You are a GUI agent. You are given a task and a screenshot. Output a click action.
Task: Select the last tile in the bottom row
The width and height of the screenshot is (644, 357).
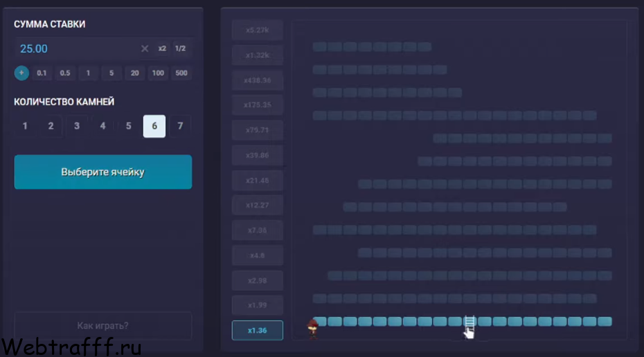(605, 321)
